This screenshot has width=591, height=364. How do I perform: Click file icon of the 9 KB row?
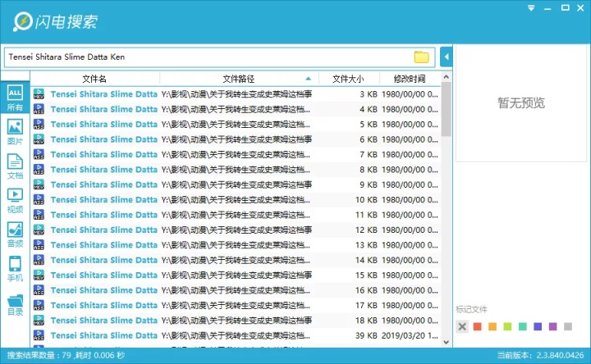coord(39,184)
